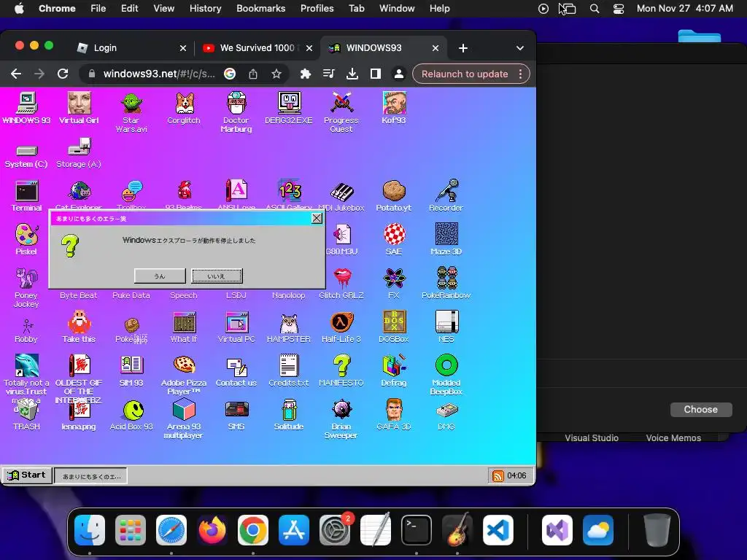
Task: Open the Bookmarks menu
Action: 261,8
